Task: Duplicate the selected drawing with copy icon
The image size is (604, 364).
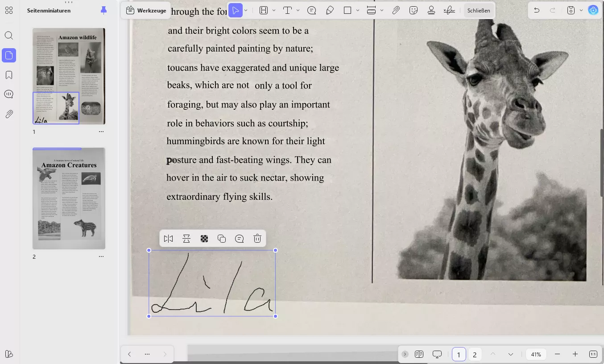Action: (222, 239)
